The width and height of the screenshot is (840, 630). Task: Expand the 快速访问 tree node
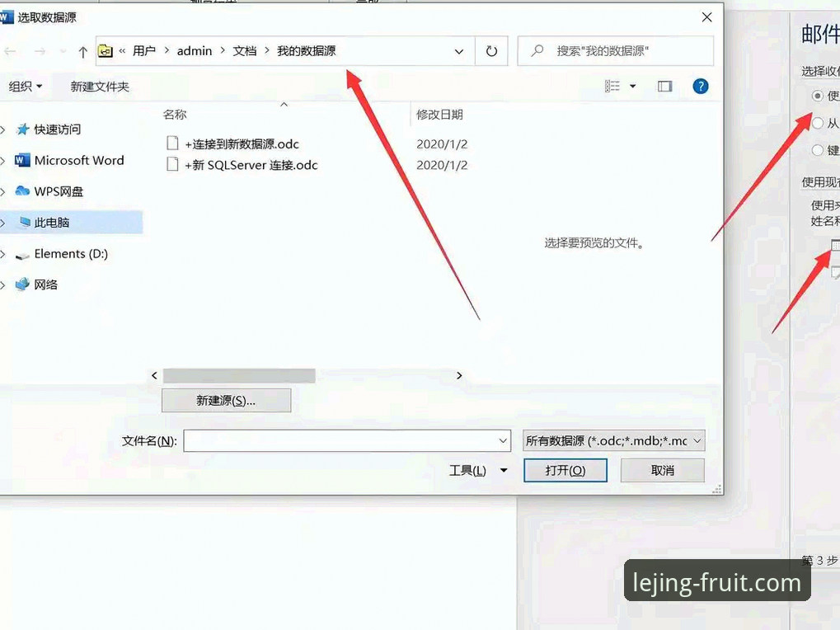[x=3, y=129]
